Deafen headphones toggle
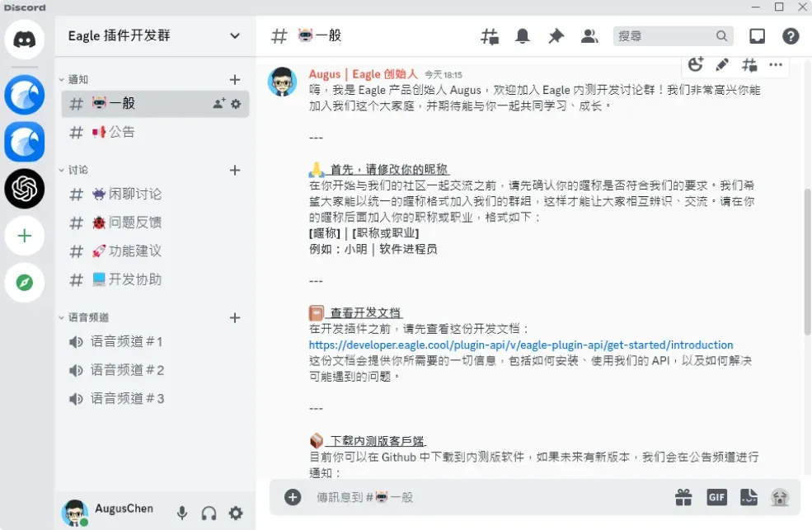812x530 pixels. coord(209,513)
